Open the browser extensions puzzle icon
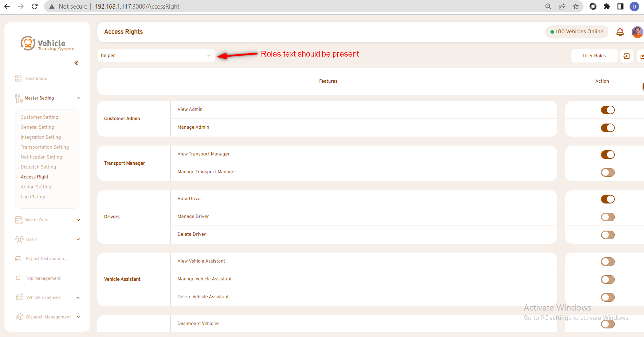Image resolution: width=644 pixels, height=337 pixels. (607, 7)
